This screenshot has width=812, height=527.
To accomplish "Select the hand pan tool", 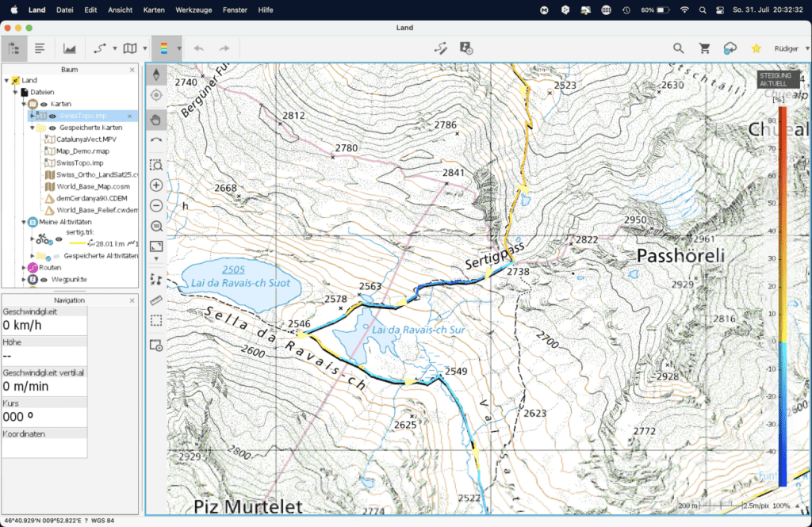I will (156, 120).
